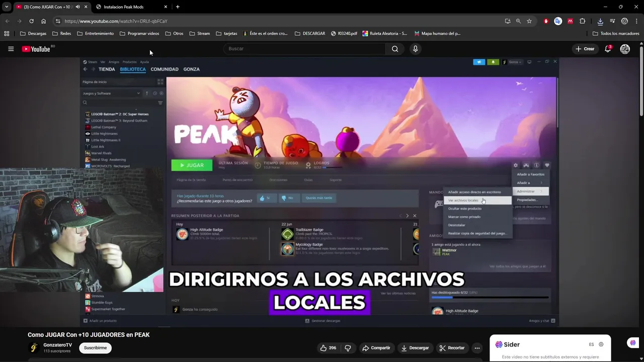Bookmark this page with the star
Screen dimensions: 644x362
pyautogui.click(x=529, y=21)
